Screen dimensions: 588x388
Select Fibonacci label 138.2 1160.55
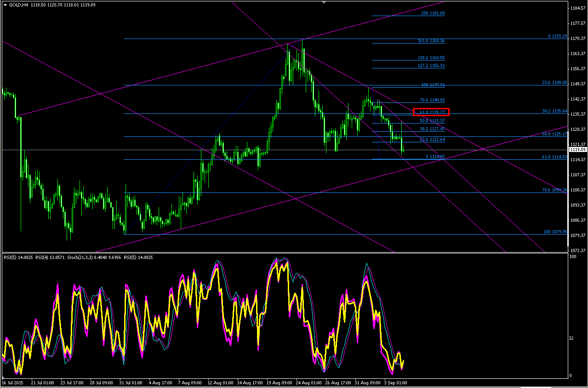431,58
